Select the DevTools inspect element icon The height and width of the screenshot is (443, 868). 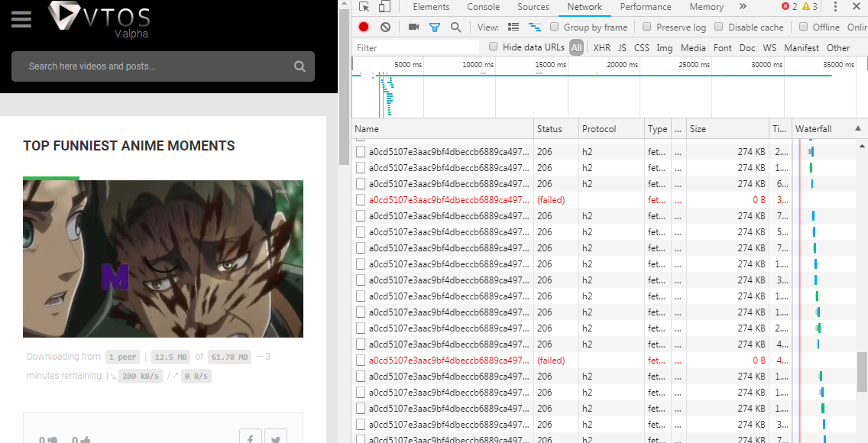[364, 7]
